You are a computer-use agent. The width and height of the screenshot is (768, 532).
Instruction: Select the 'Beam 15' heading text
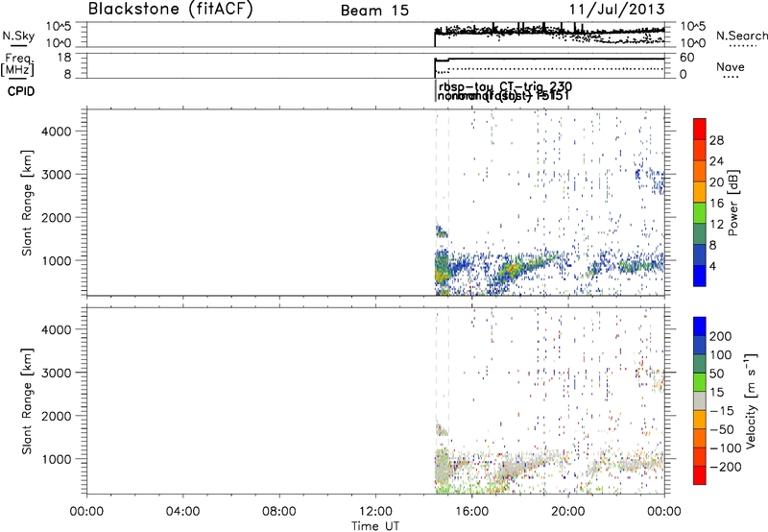(x=374, y=11)
